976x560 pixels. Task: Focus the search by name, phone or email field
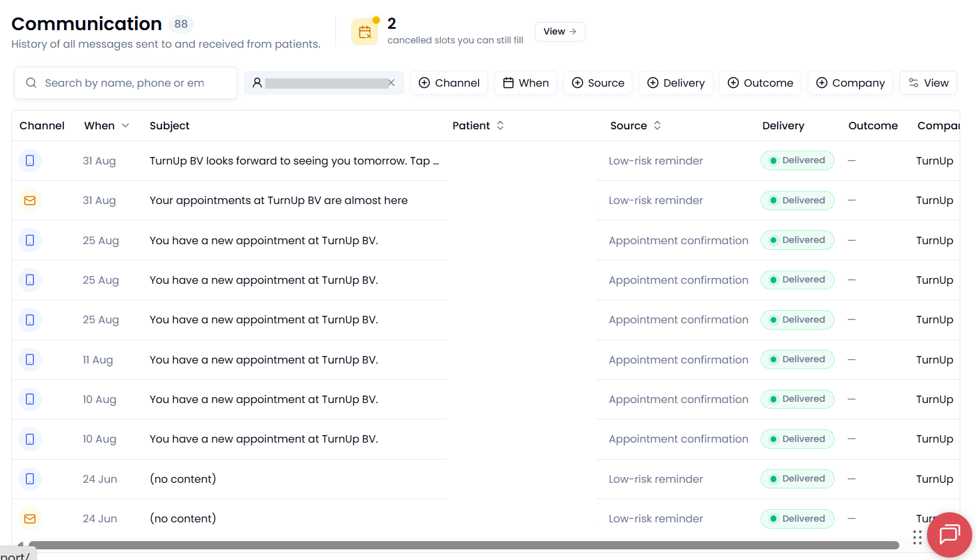(126, 83)
